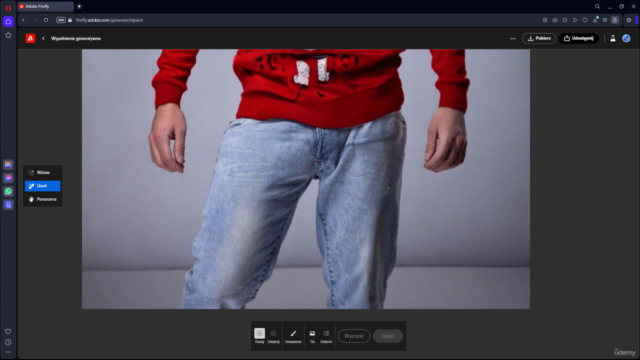Open the user profile avatar

pyautogui.click(x=626, y=38)
